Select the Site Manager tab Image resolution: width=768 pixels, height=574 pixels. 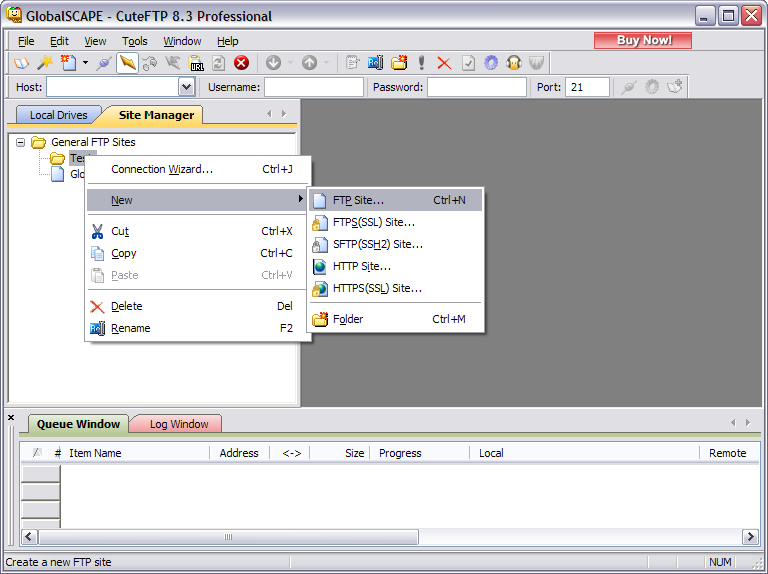tap(156, 115)
